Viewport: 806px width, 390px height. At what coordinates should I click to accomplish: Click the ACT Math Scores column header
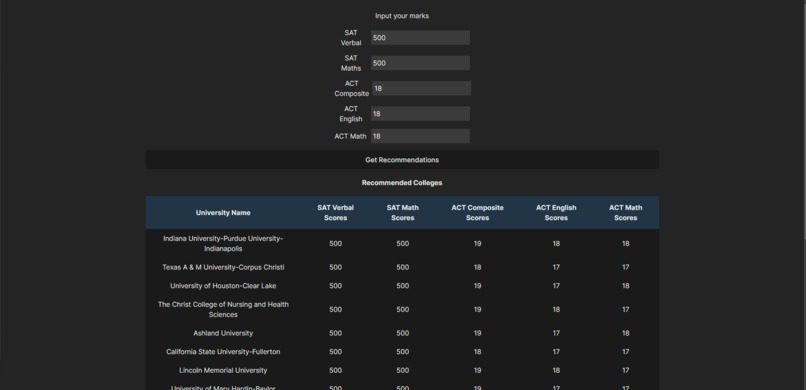coord(626,213)
